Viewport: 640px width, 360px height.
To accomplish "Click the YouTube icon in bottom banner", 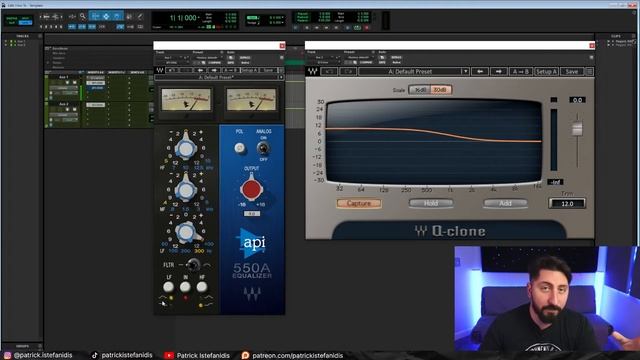I will click(169, 356).
